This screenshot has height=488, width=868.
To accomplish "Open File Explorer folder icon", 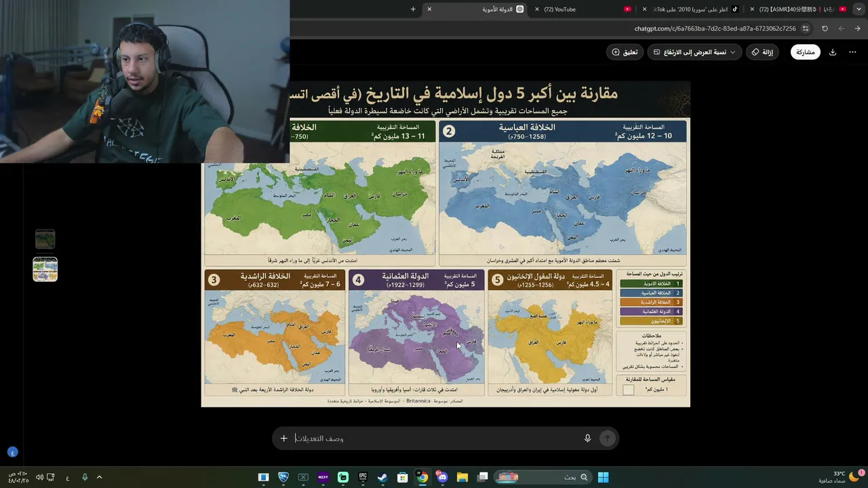I will pyautogui.click(x=462, y=477).
